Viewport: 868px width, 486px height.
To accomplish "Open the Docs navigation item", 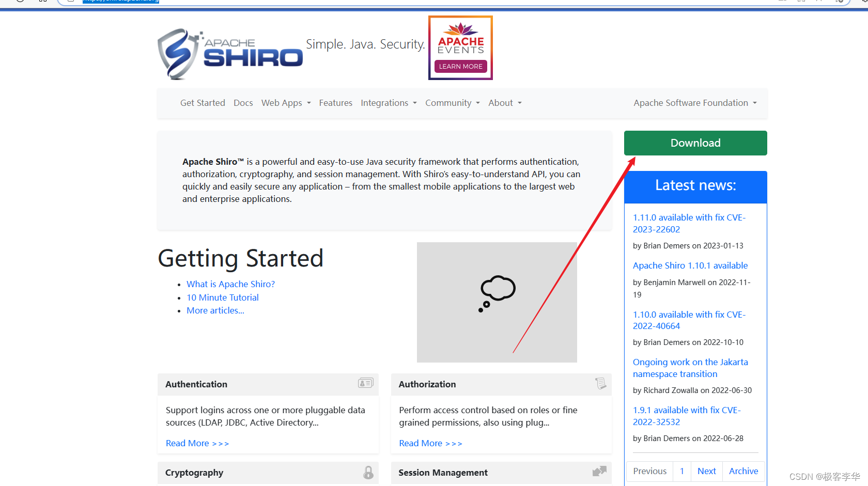I will click(x=243, y=103).
